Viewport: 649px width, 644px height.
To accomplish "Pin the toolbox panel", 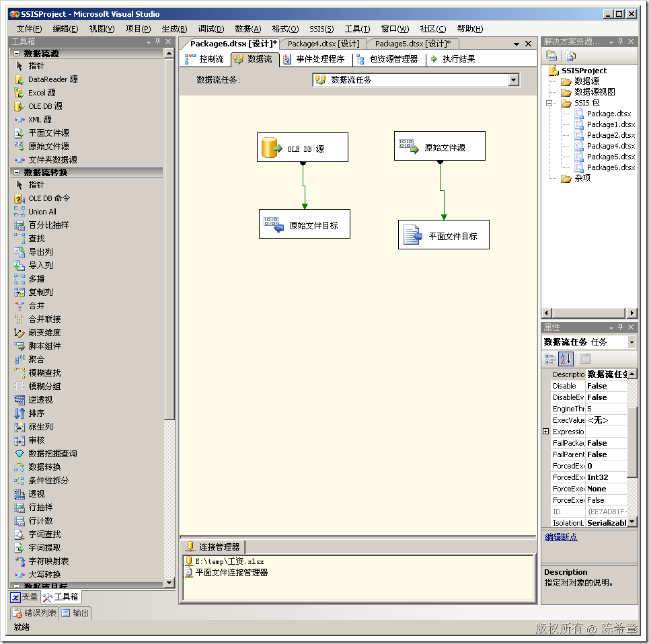I will pos(157,42).
